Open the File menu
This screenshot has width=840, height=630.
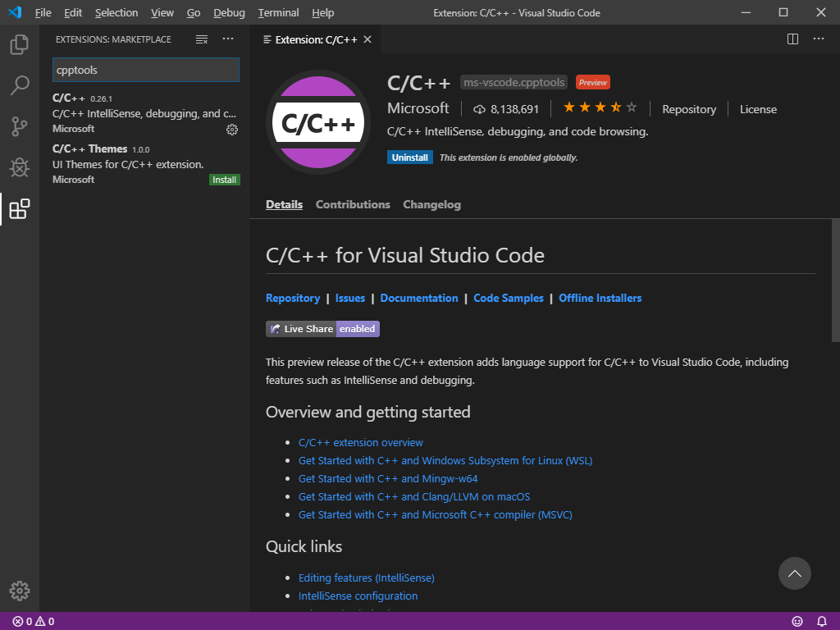(x=43, y=12)
